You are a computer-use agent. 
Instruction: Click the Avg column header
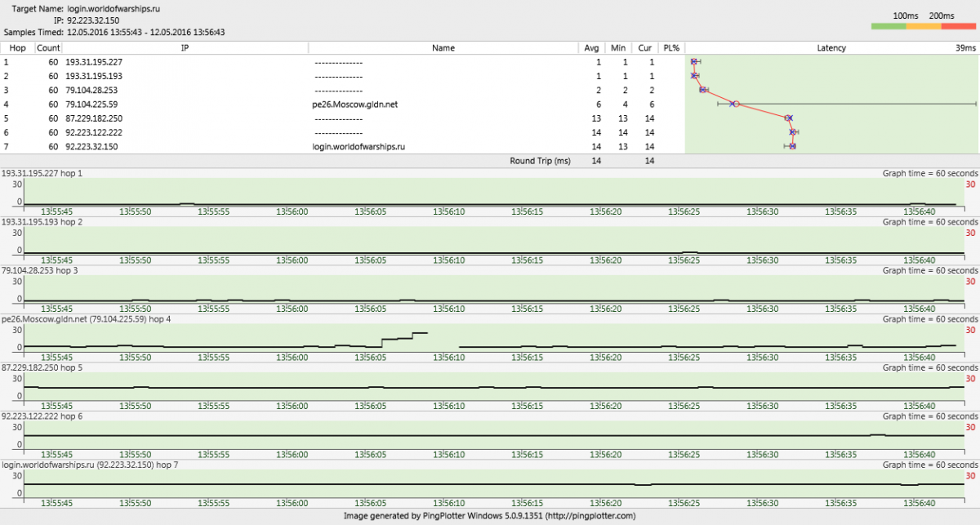(x=591, y=48)
